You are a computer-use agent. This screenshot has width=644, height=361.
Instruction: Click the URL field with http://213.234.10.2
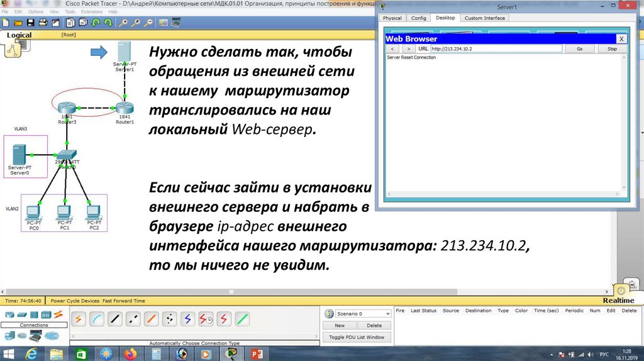[496, 49]
